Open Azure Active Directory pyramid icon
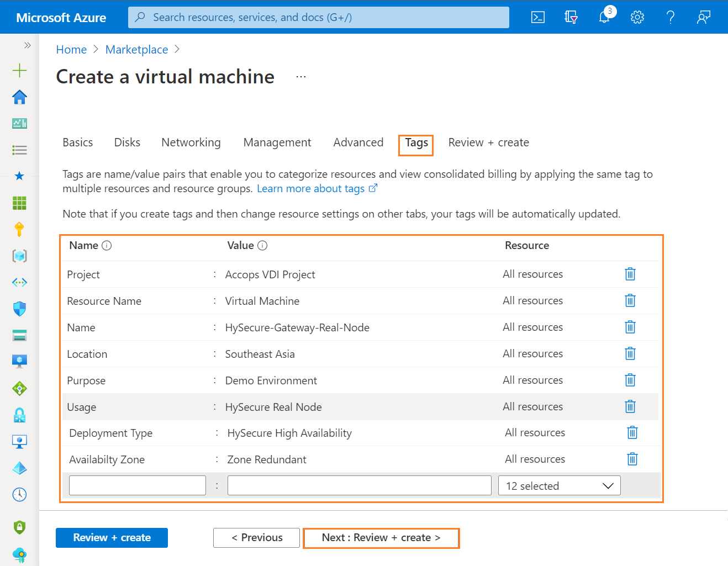The width and height of the screenshot is (728, 566). tap(19, 468)
